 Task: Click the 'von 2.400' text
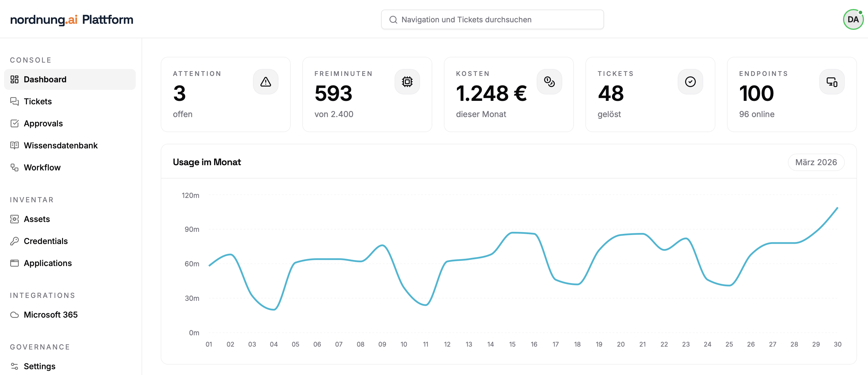(x=334, y=114)
